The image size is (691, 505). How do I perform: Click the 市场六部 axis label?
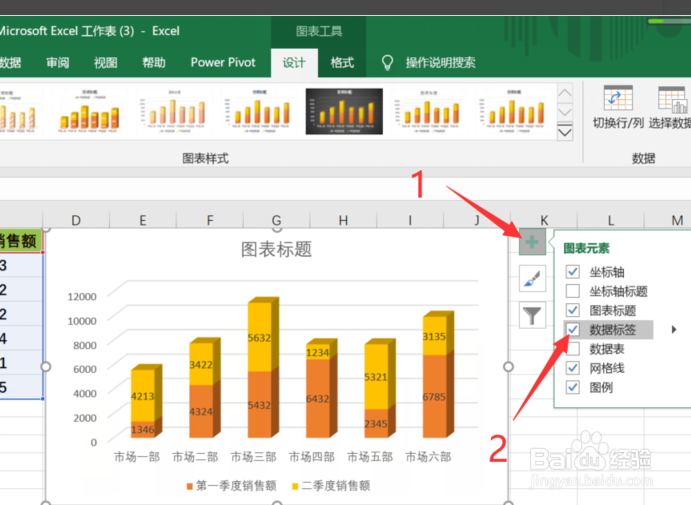pyautogui.click(x=428, y=457)
